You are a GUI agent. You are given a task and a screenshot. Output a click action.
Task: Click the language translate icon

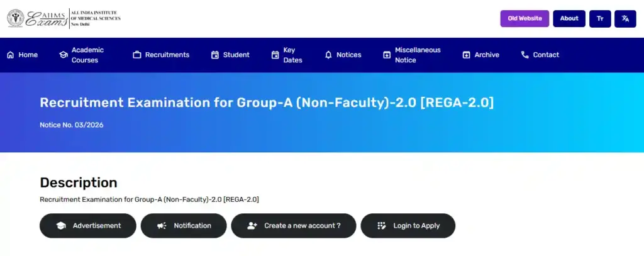pos(625,18)
